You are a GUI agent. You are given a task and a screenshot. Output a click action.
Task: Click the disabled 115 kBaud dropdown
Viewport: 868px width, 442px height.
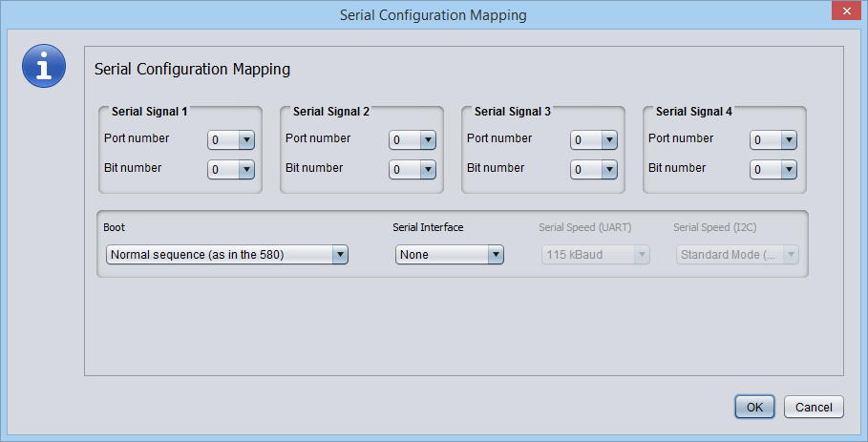coord(596,255)
